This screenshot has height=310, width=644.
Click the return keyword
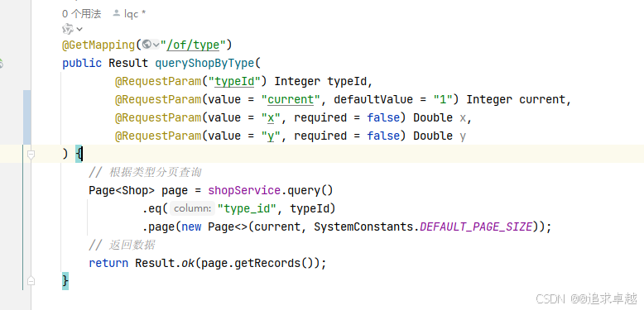[x=108, y=263]
